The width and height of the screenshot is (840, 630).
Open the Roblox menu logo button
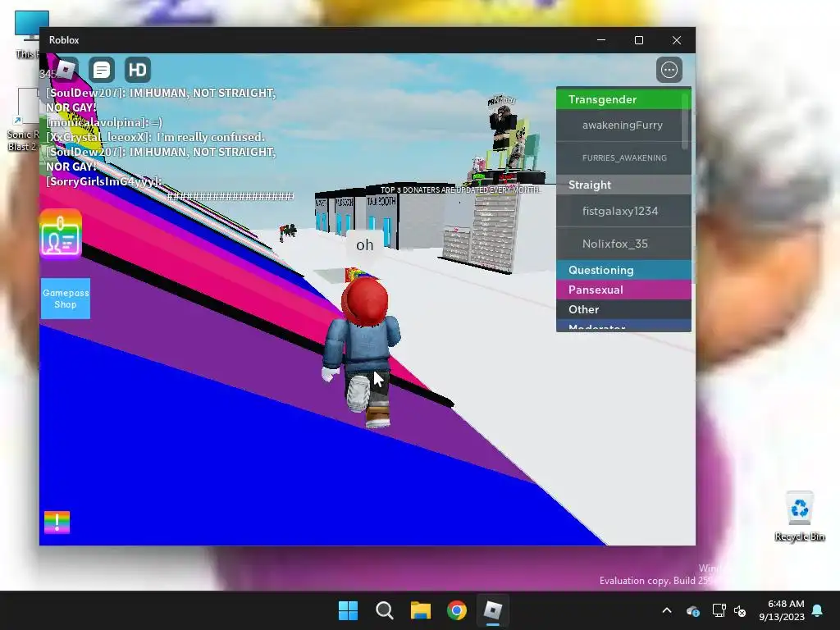pyautogui.click(x=66, y=70)
